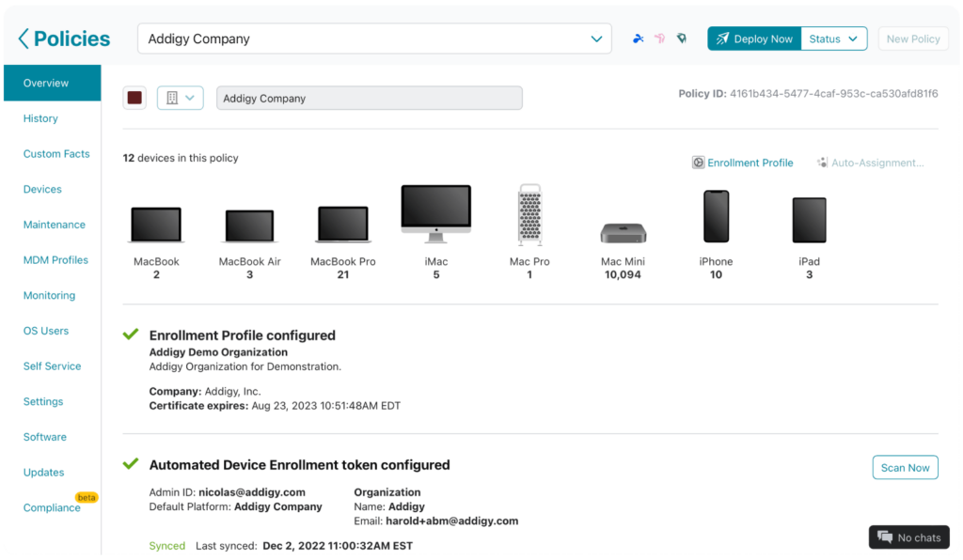Open the Enrollment Profile link
Screen dimensions: 963x560
tap(750, 163)
